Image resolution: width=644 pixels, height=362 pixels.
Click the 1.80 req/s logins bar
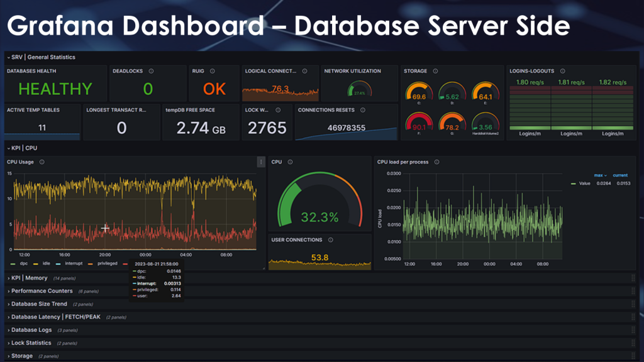click(530, 107)
